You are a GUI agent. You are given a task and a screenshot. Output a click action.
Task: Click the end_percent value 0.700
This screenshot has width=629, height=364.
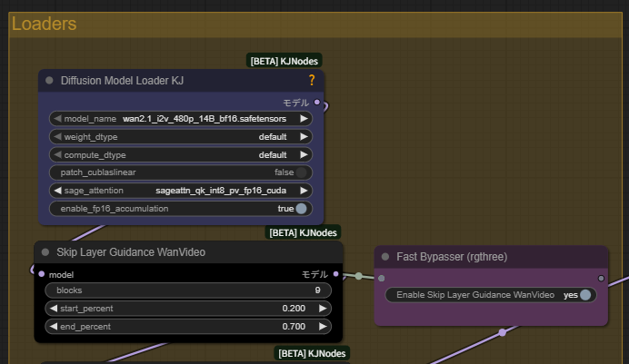(294, 327)
